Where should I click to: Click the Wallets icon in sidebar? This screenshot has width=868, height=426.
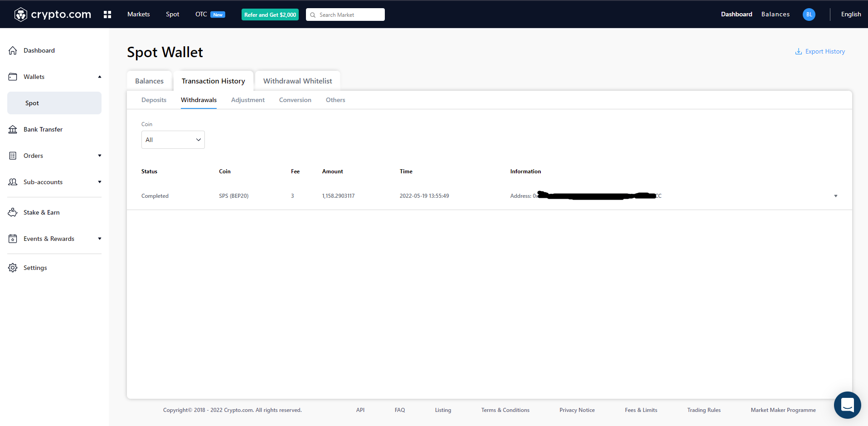tap(13, 77)
